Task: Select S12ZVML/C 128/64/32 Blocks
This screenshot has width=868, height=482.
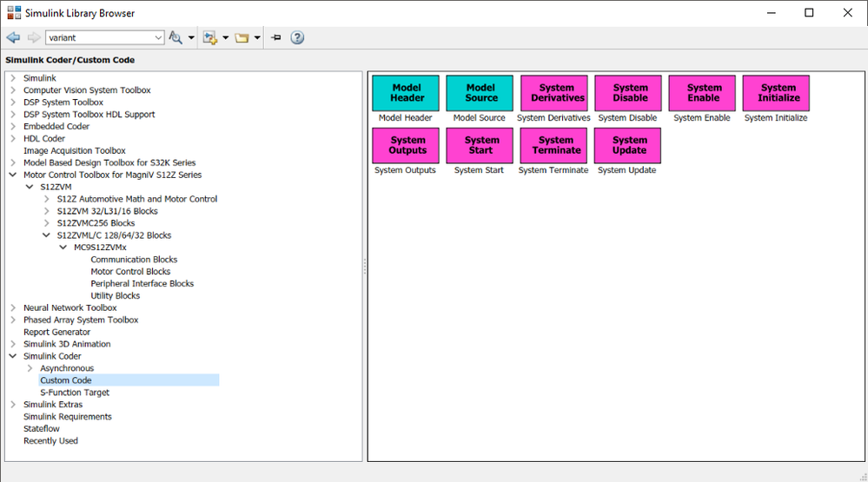Action: 114,235
